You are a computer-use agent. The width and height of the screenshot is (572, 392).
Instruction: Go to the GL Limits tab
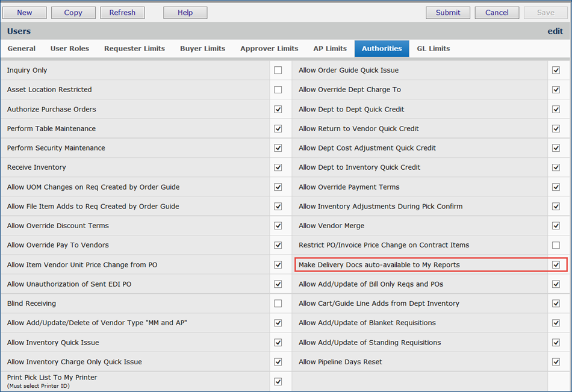point(433,49)
